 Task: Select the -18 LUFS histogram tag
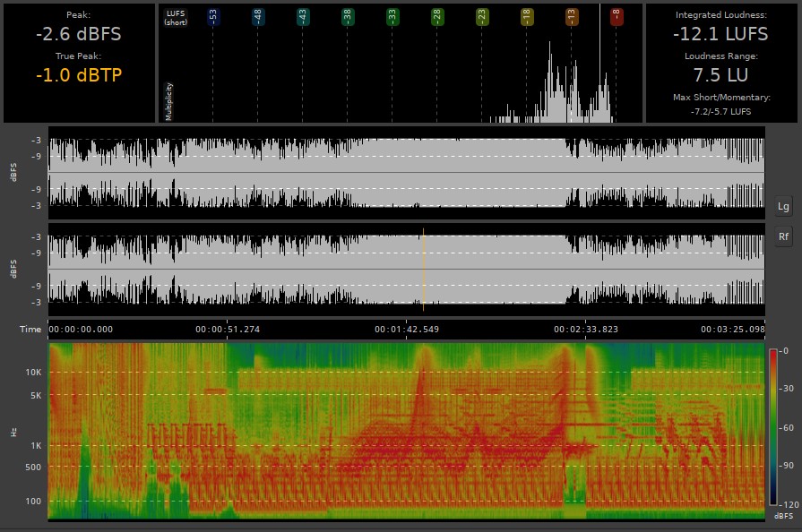click(526, 16)
